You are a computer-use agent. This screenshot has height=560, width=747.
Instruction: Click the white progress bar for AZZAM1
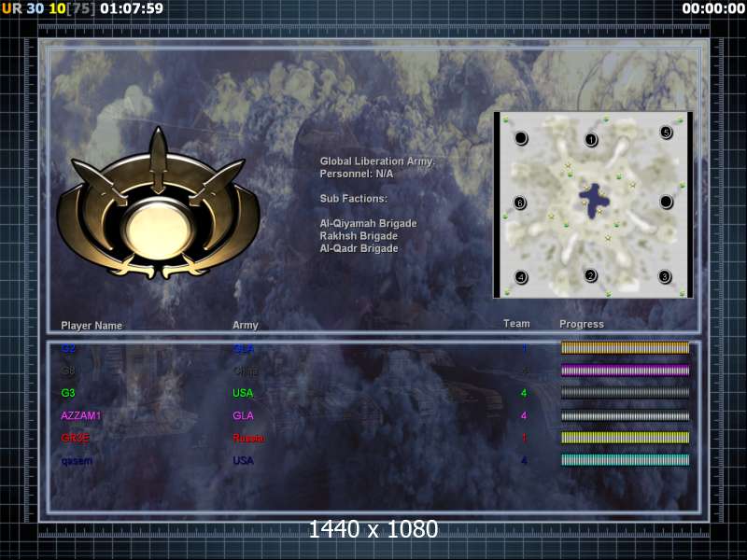[x=625, y=415]
